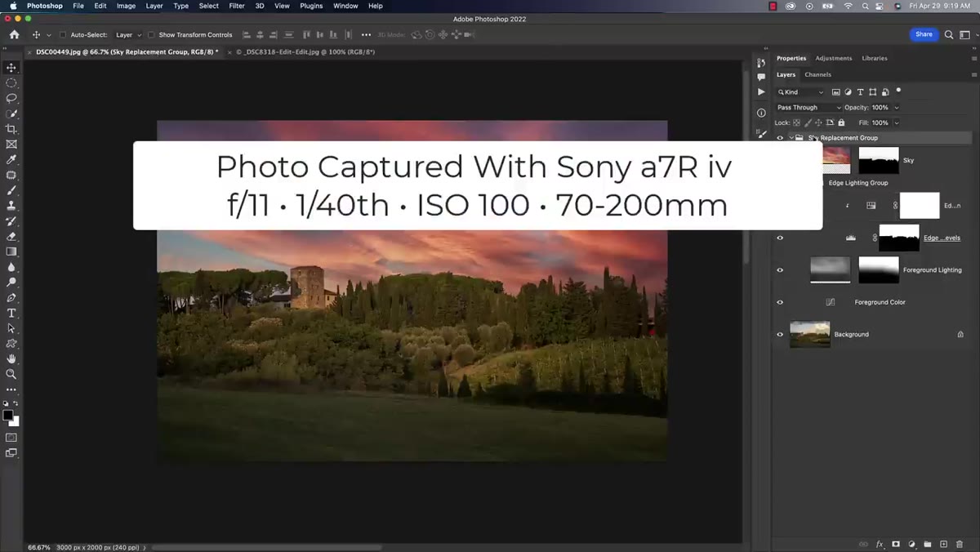Viewport: 980px width, 552px height.
Task: Open the Filter menu
Action: 237,6
